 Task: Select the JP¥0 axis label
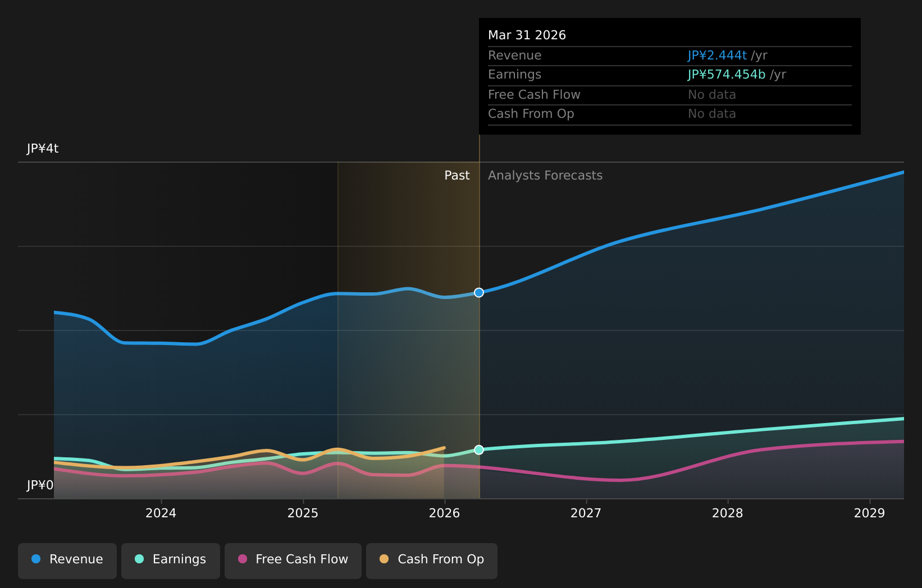(40, 485)
